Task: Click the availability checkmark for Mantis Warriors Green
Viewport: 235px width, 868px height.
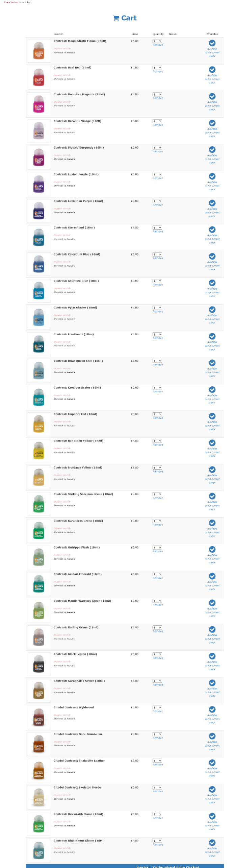Action: 212,603
